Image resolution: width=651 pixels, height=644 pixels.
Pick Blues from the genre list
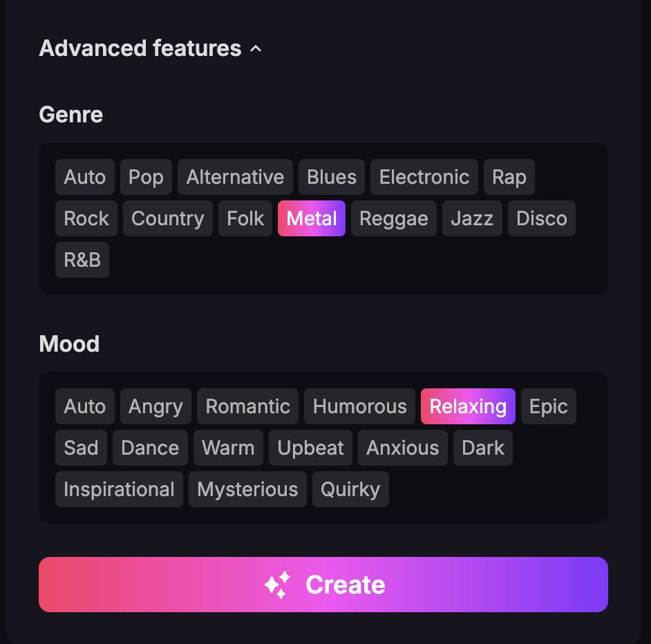tap(332, 177)
